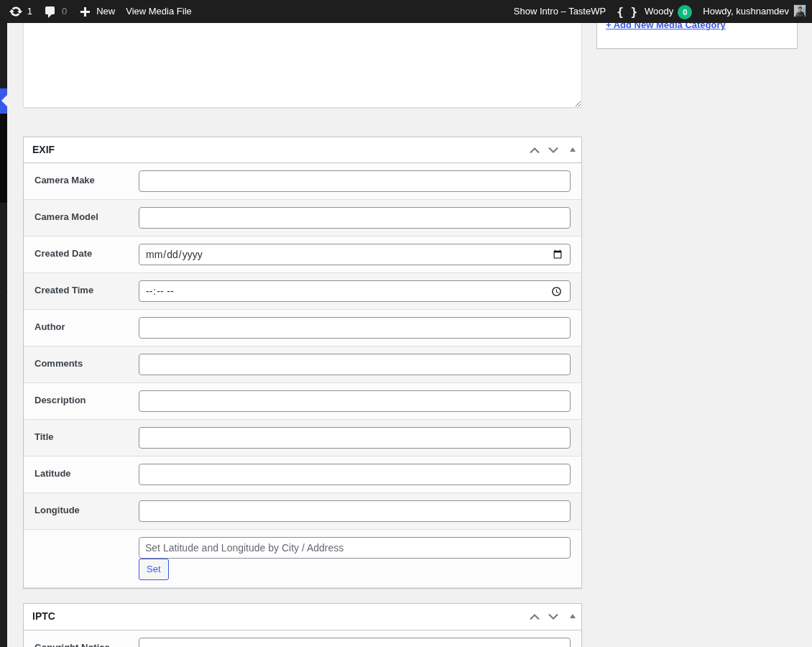
Task: Open Show Intro – TasteWP
Action: (x=560, y=11)
